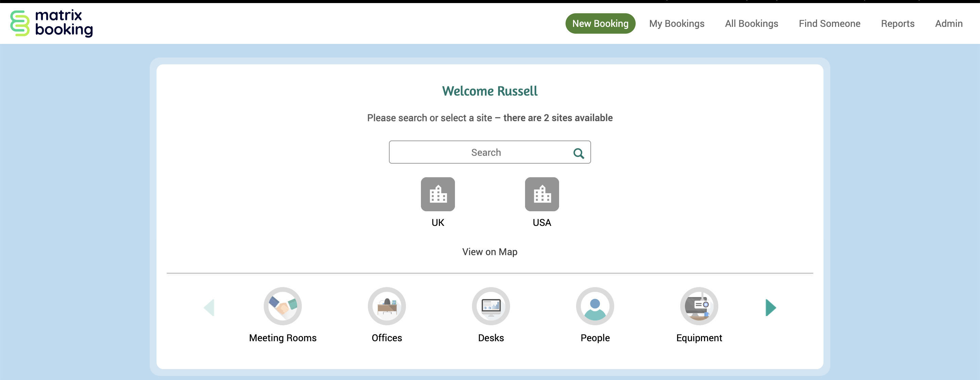Select the UK site building icon
The height and width of the screenshot is (380, 980).
(x=438, y=194)
